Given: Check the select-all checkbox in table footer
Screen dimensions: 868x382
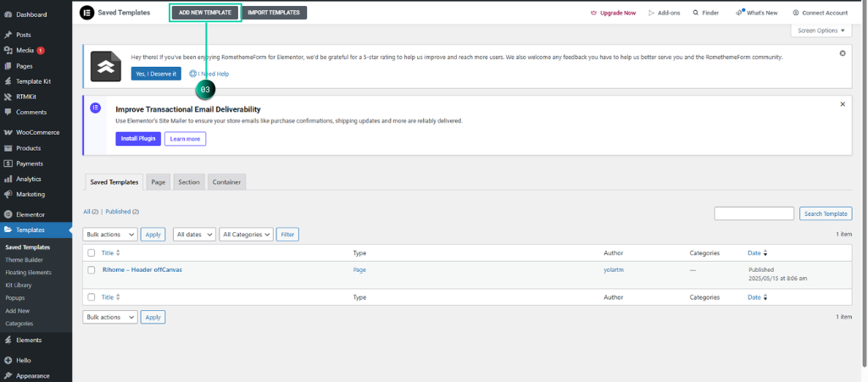Looking at the screenshot, I should [x=92, y=297].
